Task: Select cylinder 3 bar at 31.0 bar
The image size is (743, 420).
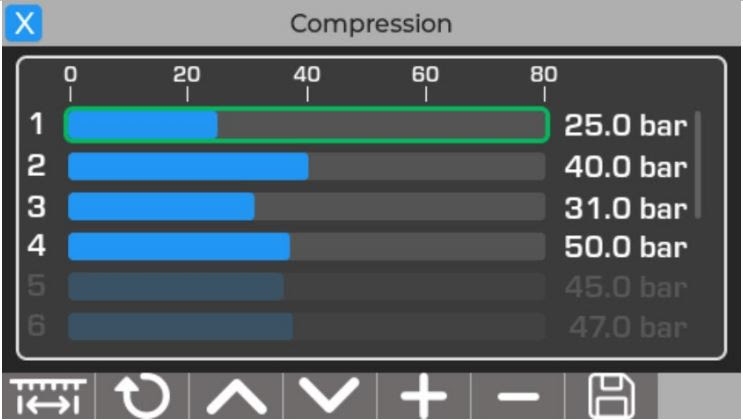Action: tap(307, 206)
